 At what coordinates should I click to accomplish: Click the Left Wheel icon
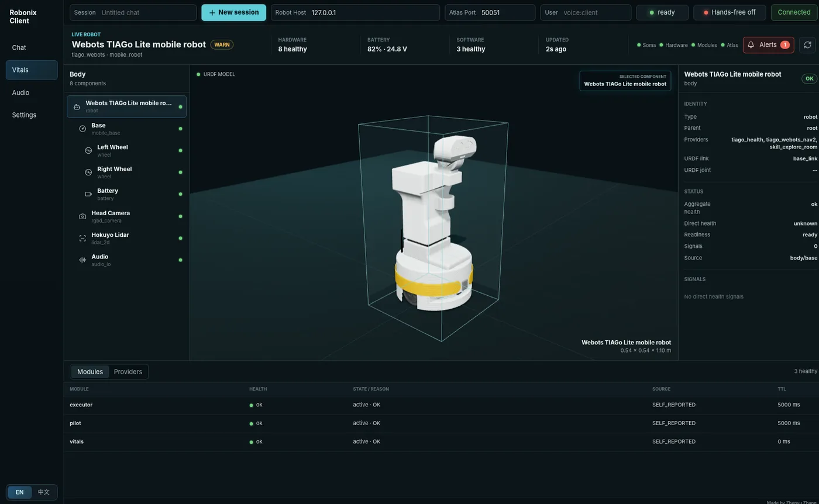(88, 151)
